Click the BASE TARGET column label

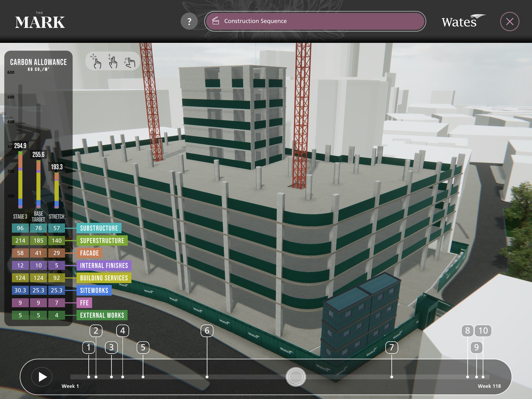pos(38,217)
